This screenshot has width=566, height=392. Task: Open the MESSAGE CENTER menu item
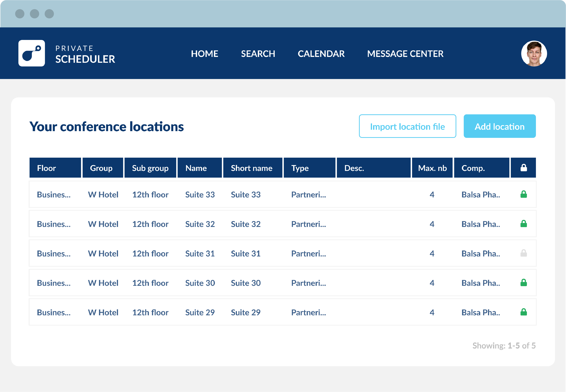tap(405, 54)
